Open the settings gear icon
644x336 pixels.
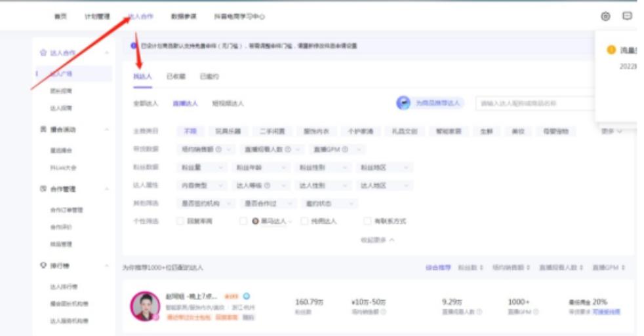(x=605, y=16)
